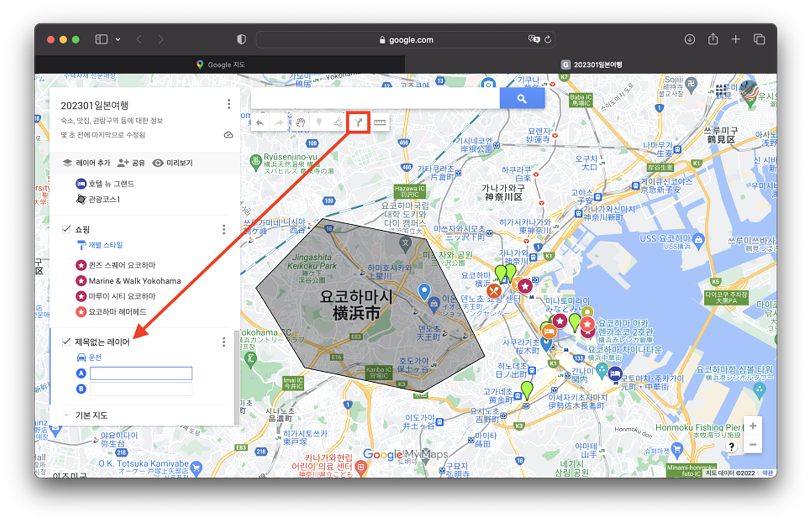Viewport: 812px width, 524px height.
Task: Open Safari downloads button
Action: (689, 39)
